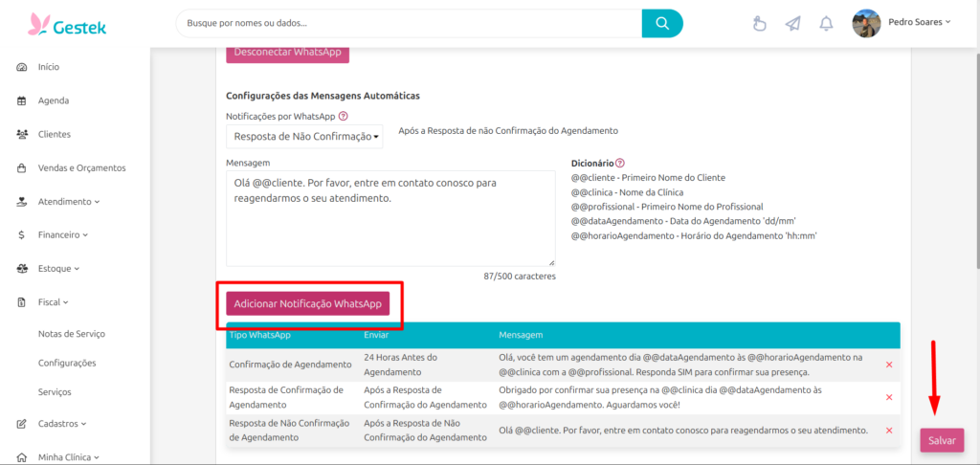Click the hand pointer icon in header
The height and width of the screenshot is (465, 980).
coord(760,24)
